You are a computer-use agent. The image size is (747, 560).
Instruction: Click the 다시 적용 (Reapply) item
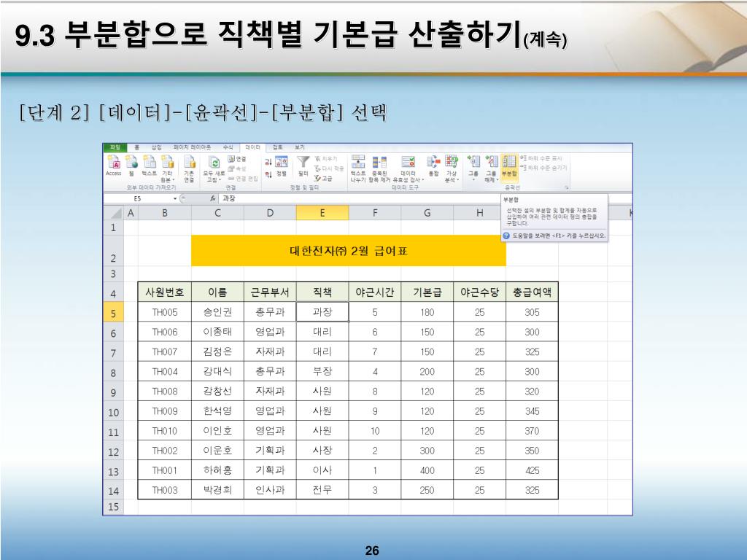(x=329, y=168)
